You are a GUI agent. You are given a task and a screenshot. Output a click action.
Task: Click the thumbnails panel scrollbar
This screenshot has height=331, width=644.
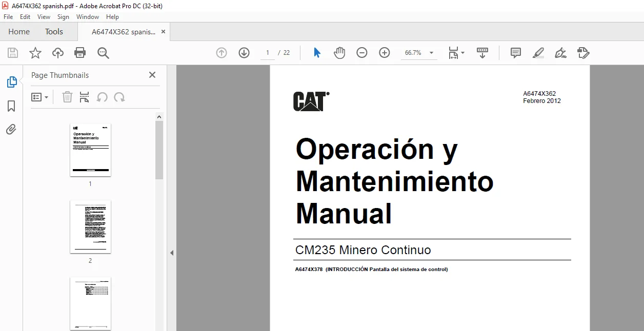(x=159, y=150)
